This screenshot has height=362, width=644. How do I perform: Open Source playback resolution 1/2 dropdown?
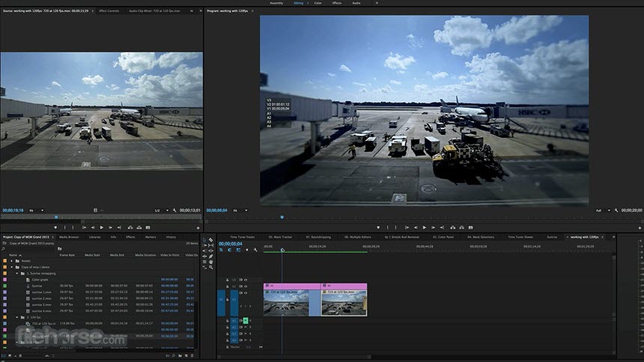tap(162, 210)
